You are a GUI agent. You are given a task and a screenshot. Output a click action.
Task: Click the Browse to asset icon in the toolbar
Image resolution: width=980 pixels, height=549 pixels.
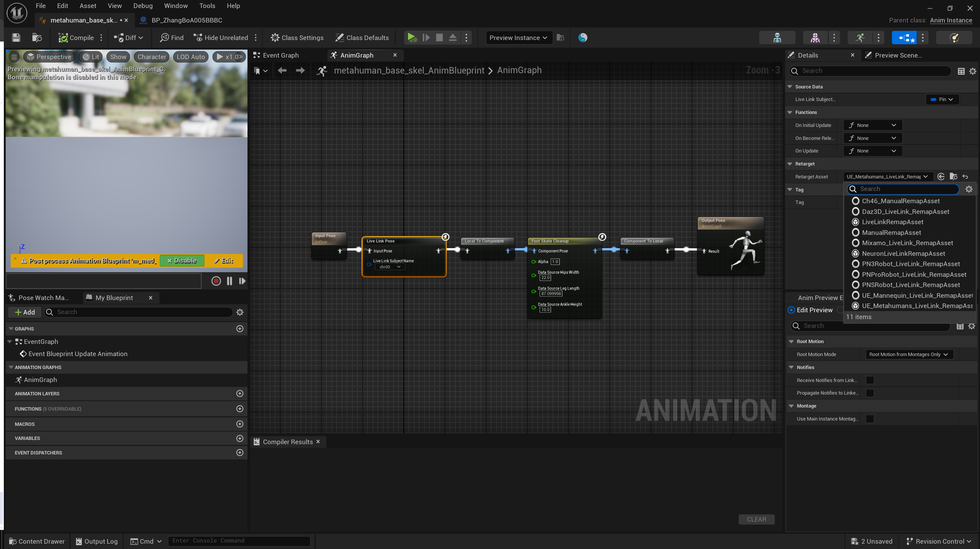37,37
